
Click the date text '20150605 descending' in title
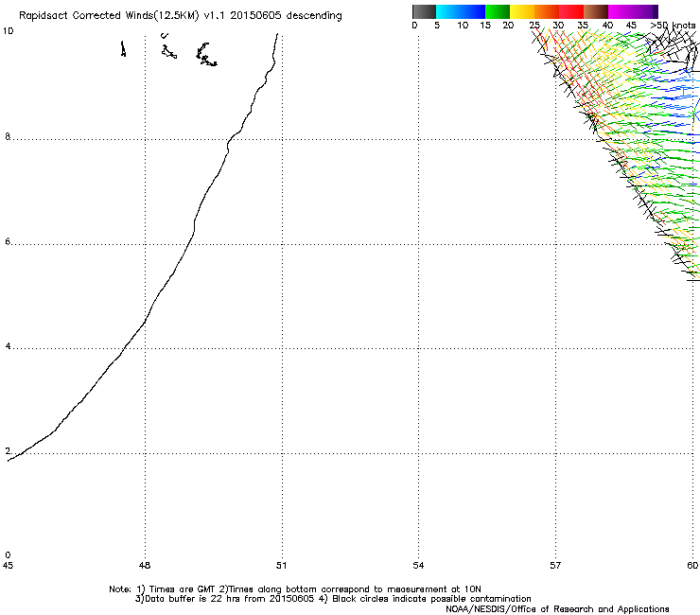[x=286, y=16]
